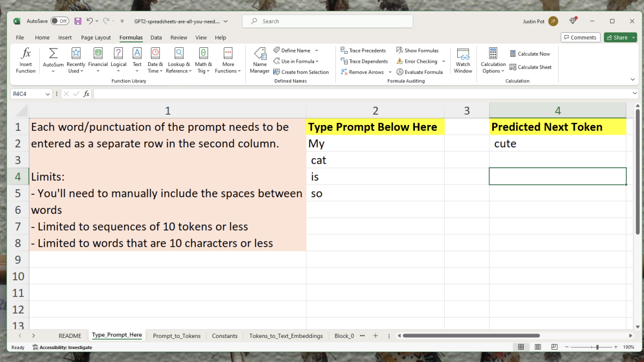Toggle Show Formulas view
The height and width of the screenshot is (362, 644).
(418, 50)
